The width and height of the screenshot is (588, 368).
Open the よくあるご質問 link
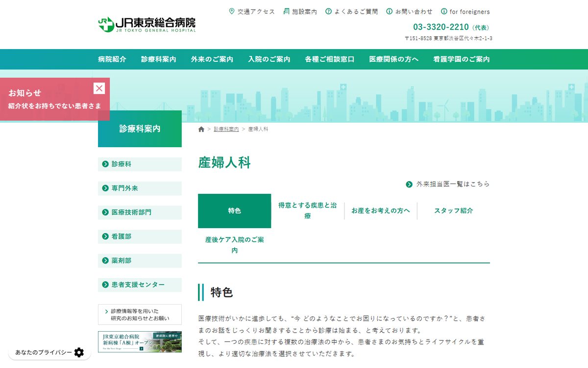351,11
